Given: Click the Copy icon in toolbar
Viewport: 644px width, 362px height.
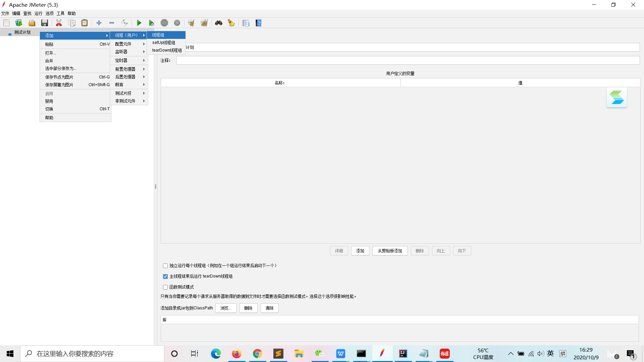Looking at the screenshot, I should pyautogui.click(x=72, y=23).
